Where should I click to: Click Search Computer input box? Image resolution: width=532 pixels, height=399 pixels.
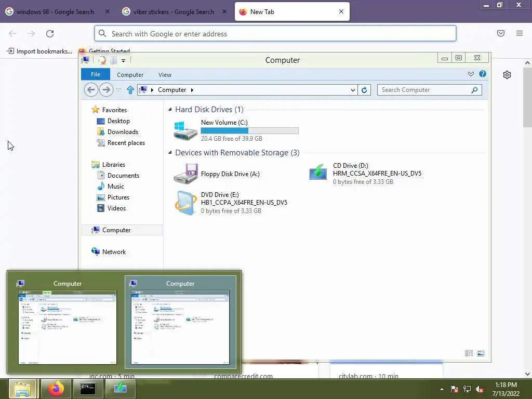(x=424, y=90)
